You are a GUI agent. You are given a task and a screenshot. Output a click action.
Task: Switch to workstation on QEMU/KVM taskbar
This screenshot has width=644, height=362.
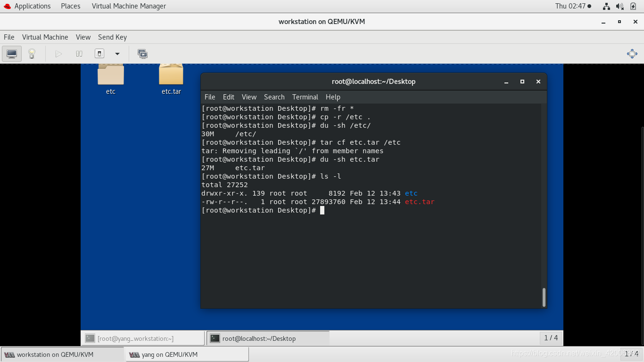coord(62,354)
